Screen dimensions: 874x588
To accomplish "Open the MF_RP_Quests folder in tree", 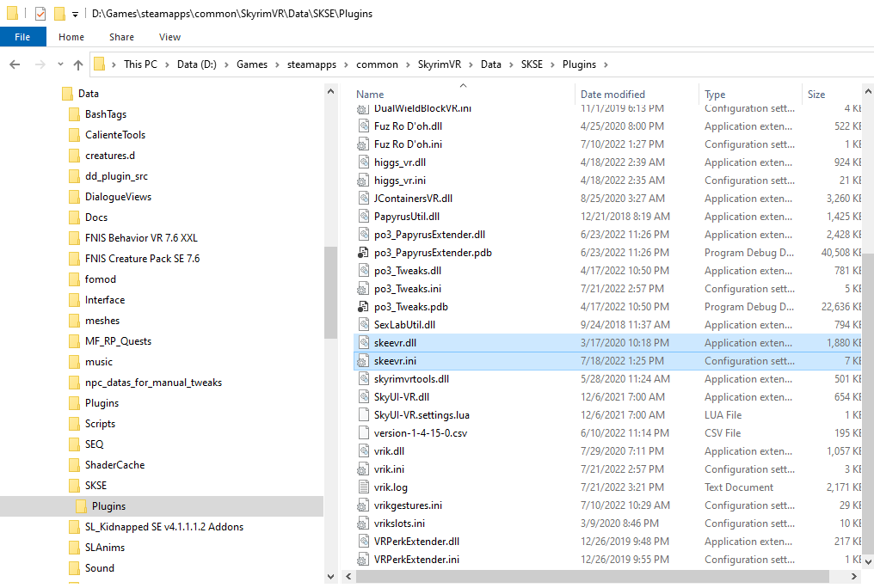I will 118,340.
